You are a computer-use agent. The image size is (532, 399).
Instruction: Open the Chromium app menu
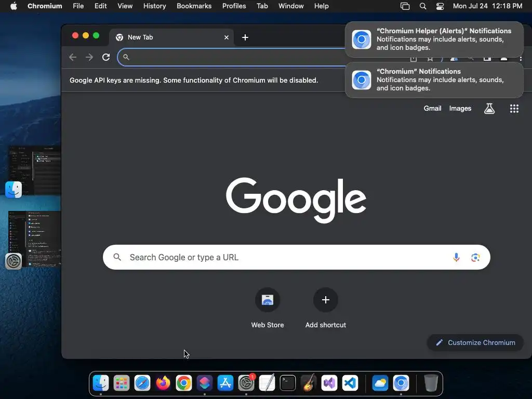[x=45, y=6]
